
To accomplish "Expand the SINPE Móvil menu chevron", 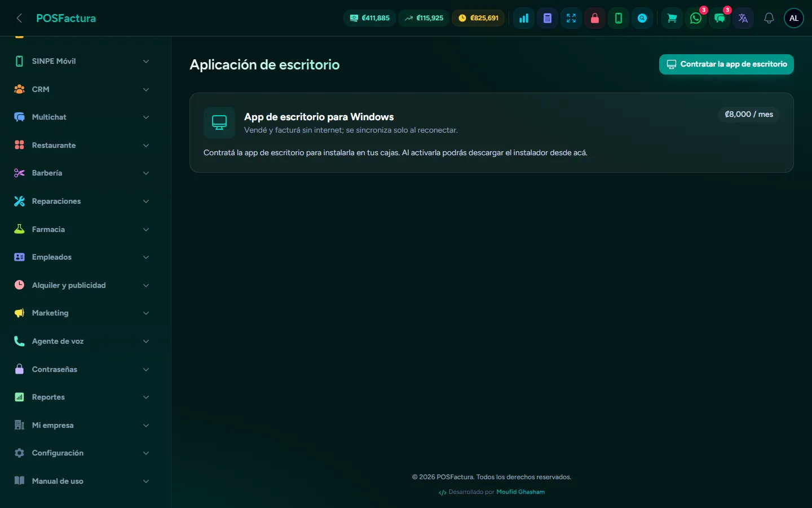I will [x=146, y=62].
